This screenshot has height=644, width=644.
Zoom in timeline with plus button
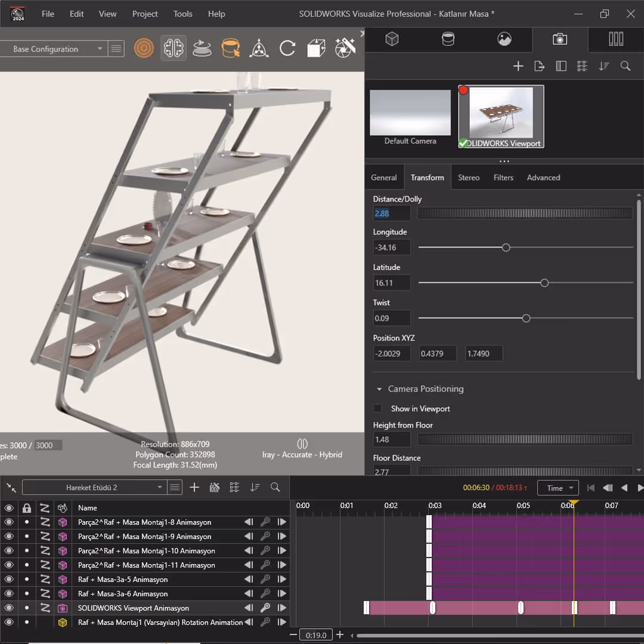click(340, 634)
